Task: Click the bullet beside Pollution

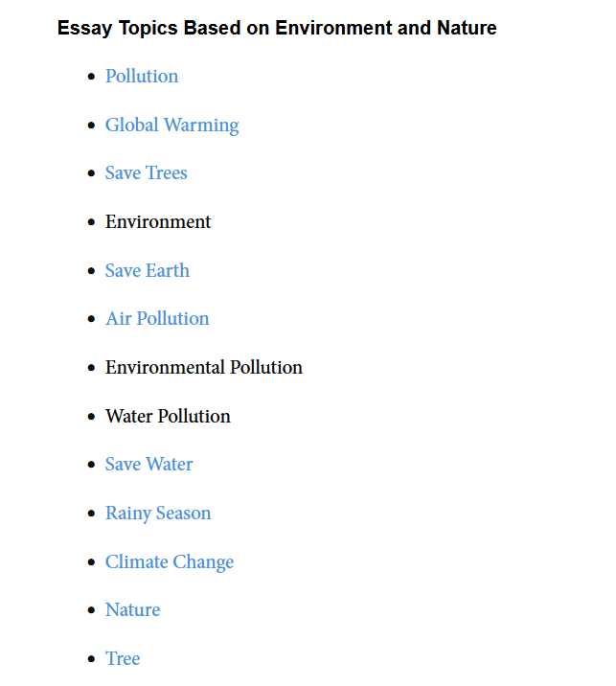Action: (91, 77)
